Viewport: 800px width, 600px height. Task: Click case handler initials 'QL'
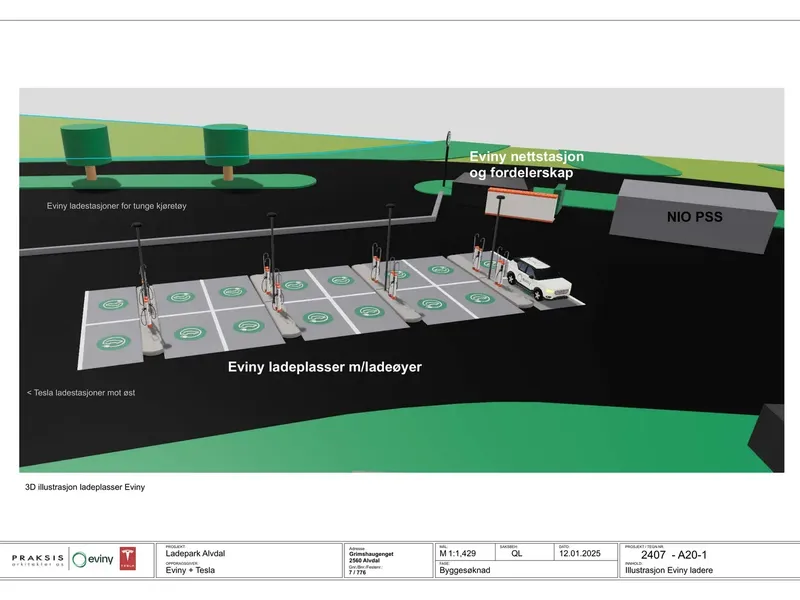click(517, 554)
